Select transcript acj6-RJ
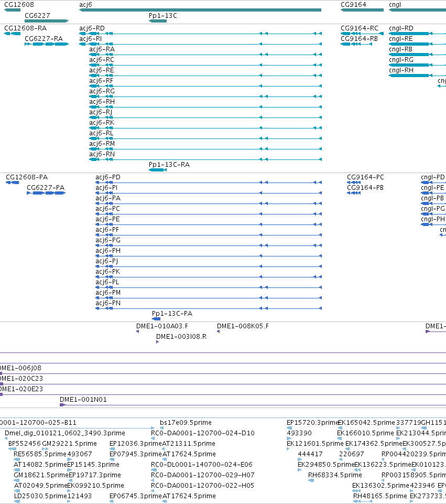The height and width of the screenshot is (504, 446). [205, 117]
